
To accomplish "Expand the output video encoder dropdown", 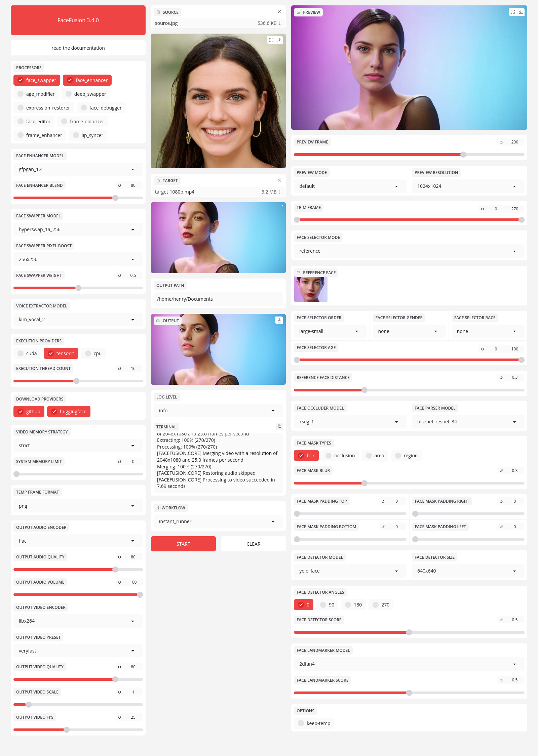I will click(x=78, y=621).
